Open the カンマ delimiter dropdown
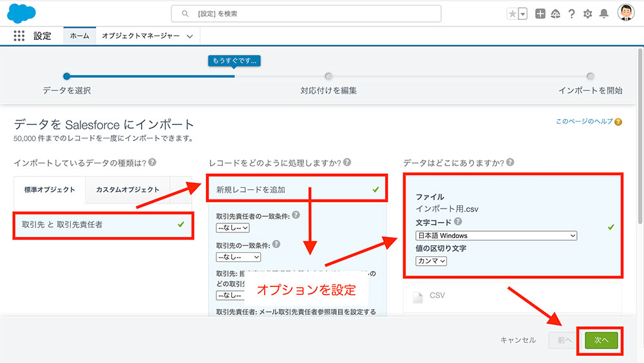Image resolution: width=644 pixels, height=363 pixels. 431,261
